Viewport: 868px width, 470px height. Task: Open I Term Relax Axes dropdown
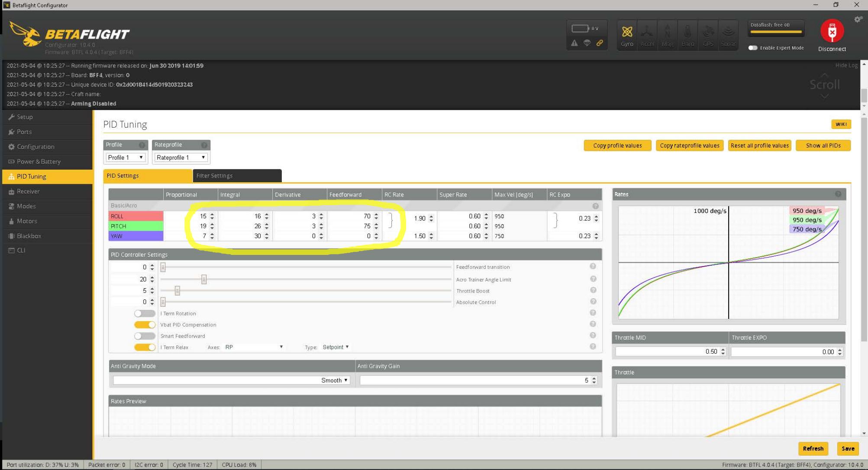click(254, 347)
